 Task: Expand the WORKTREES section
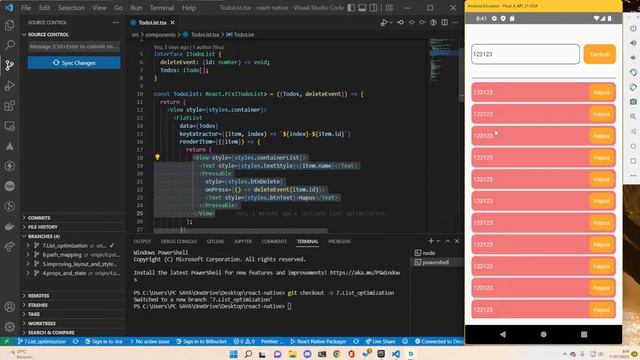pyautogui.click(x=72, y=323)
